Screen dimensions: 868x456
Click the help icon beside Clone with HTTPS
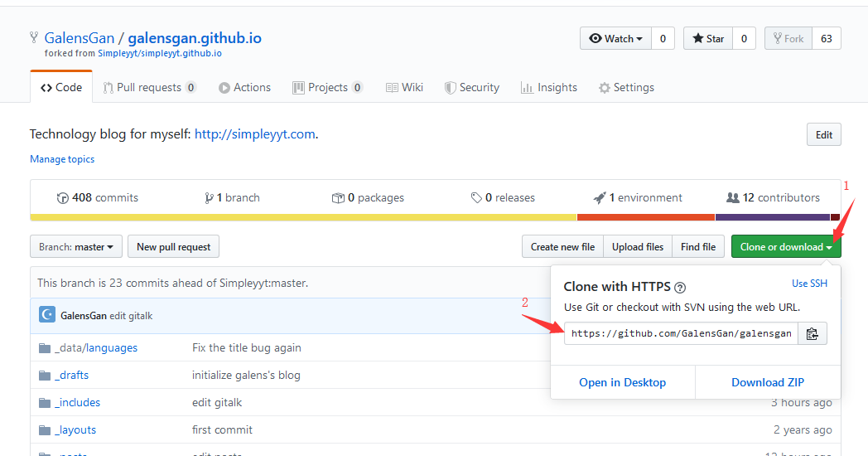point(680,287)
